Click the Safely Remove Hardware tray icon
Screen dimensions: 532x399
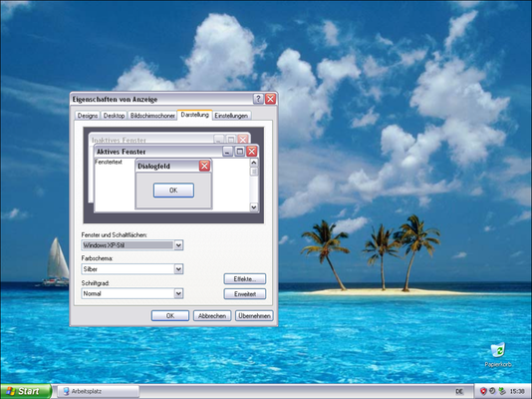tap(501, 391)
